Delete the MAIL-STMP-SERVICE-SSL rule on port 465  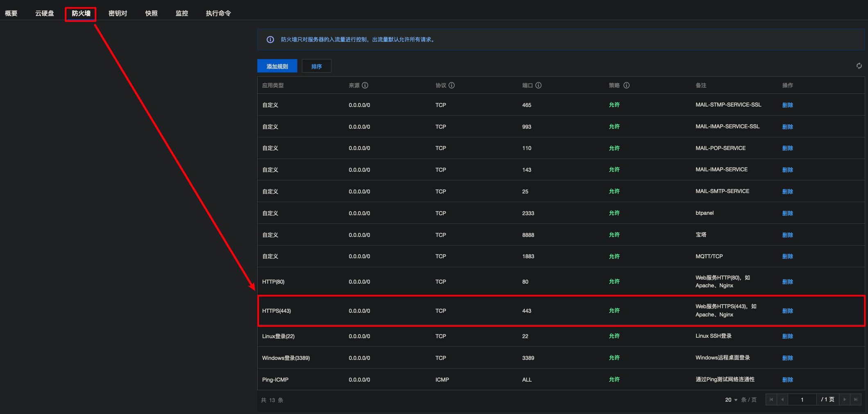(x=788, y=105)
